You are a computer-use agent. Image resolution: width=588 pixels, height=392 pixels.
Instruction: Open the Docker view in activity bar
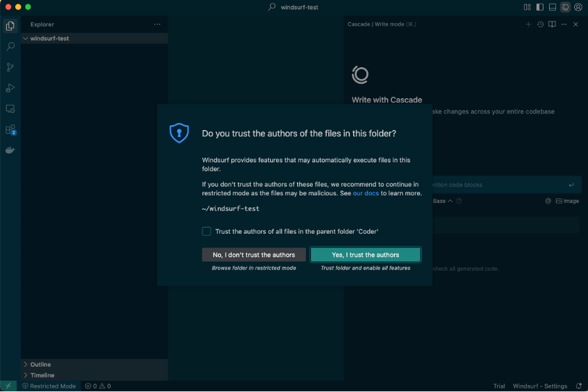[x=10, y=150]
